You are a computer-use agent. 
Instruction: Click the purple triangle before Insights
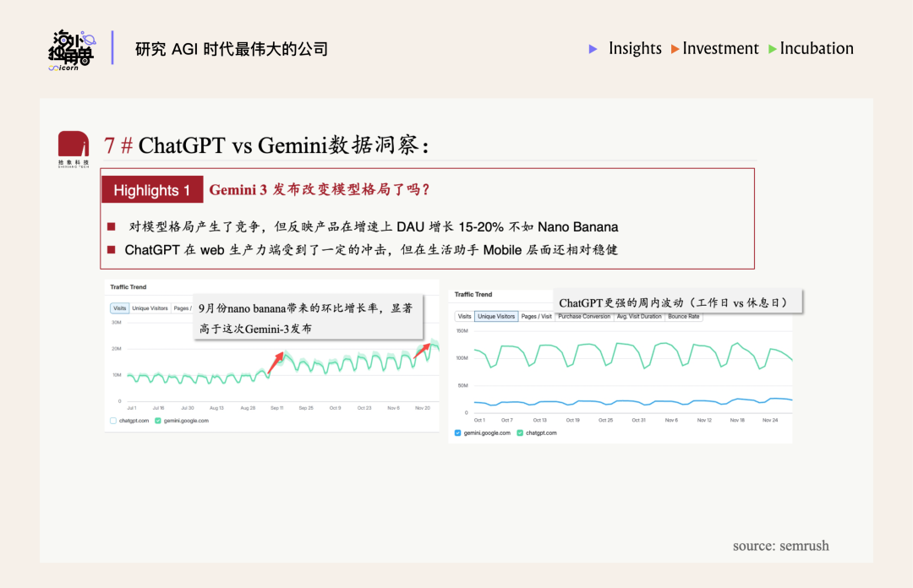pyautogui.click(x=593, y=49)
